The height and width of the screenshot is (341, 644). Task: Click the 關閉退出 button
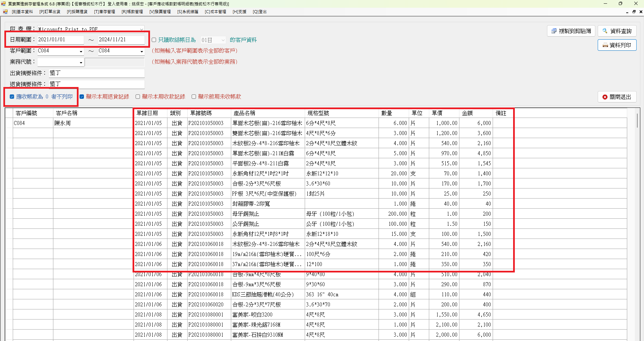pyautogui.click(x=617, y=97)
